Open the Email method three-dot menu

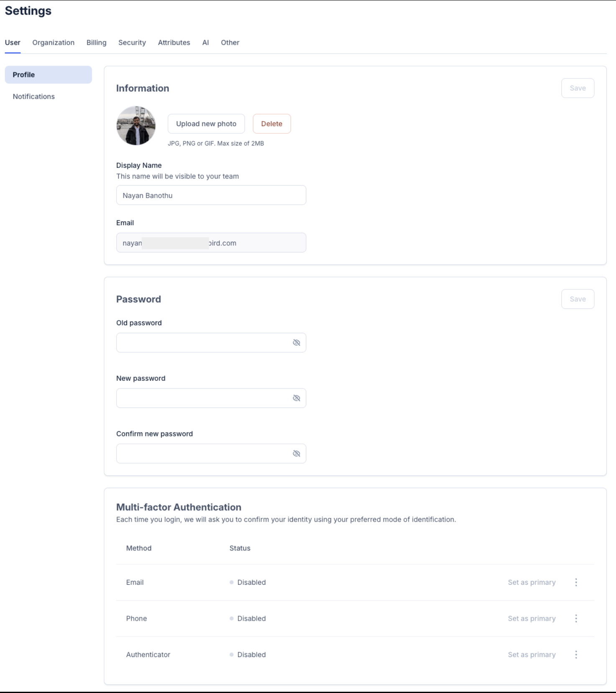576,582
